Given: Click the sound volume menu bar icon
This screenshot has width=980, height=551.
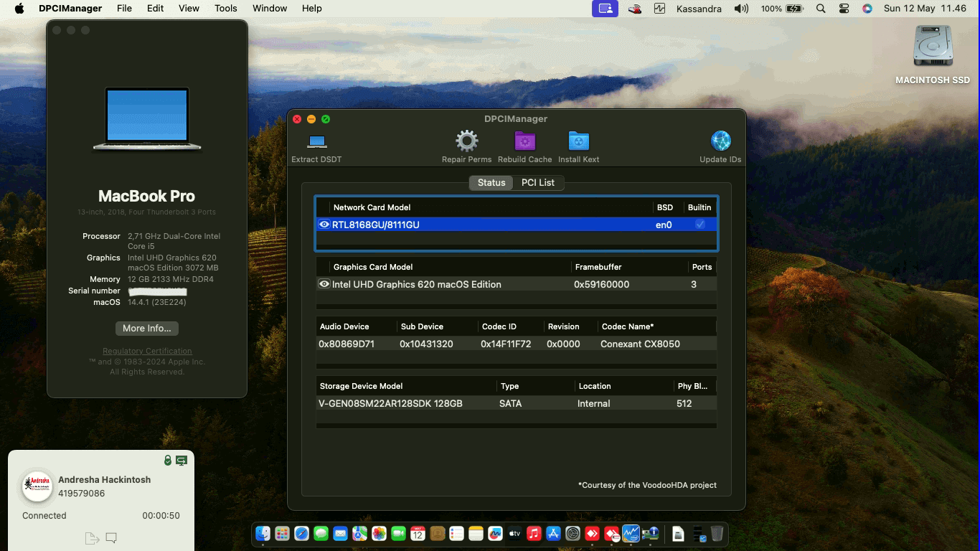Looking at the screenshot, I should point(741,9).
